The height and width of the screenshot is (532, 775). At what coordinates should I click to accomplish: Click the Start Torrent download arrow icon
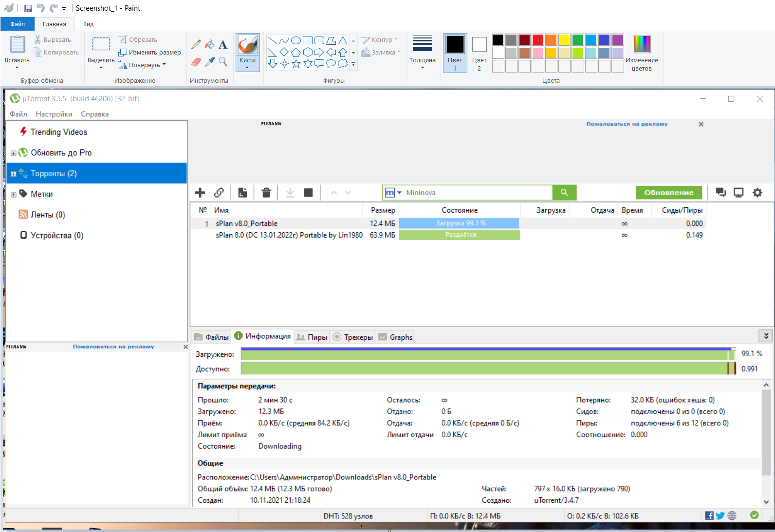click(290, 193)
